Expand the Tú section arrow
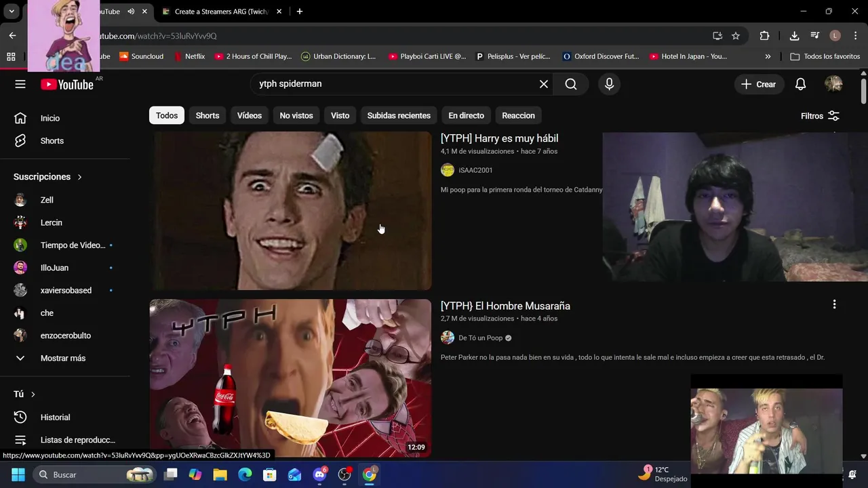The height and width of the screenshot is (488, 868). (x=33, y=394)
